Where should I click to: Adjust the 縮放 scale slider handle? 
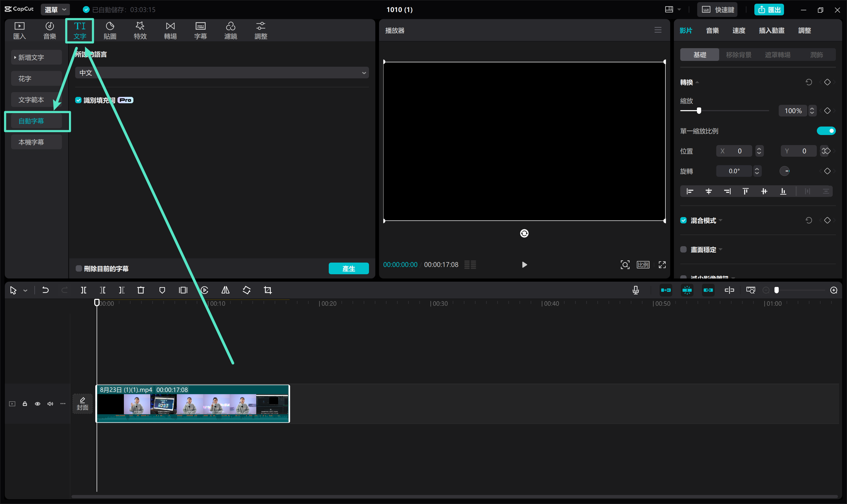coord(699,111)
